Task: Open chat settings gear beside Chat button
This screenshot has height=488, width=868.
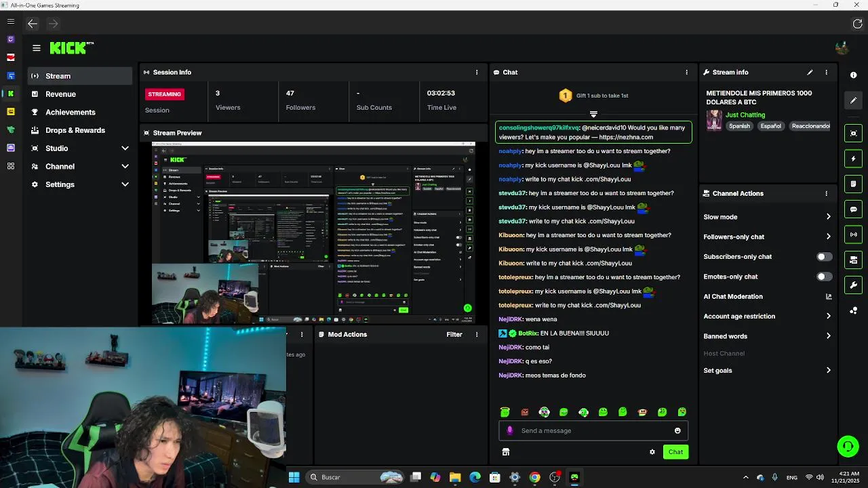Action: pyautogui.click(x=652, y=452)
